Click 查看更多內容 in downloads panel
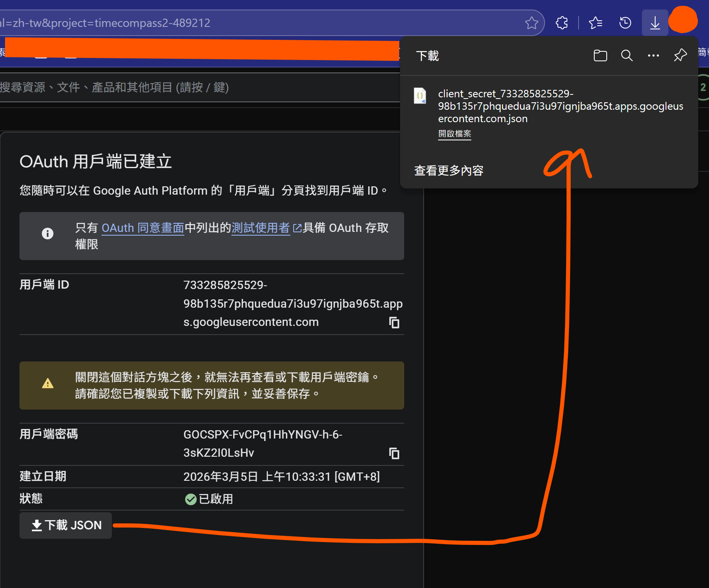 pyautogui.click(x=449, y=171)
